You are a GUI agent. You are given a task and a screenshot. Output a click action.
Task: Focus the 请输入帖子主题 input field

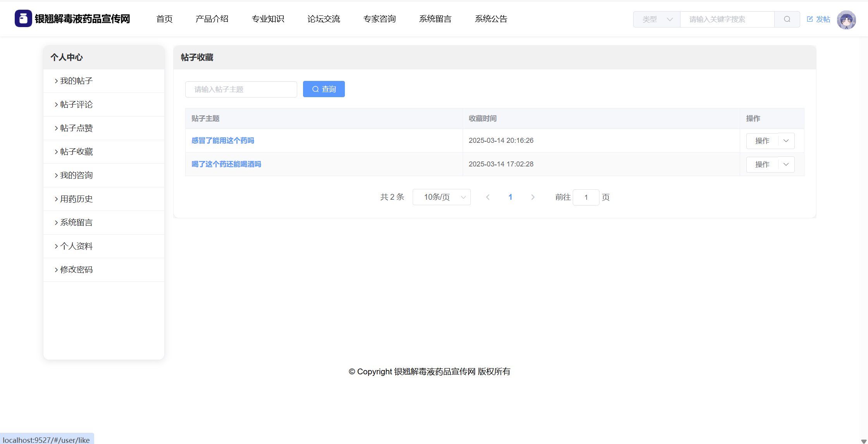pyautogui.click(x=241, y=89)
